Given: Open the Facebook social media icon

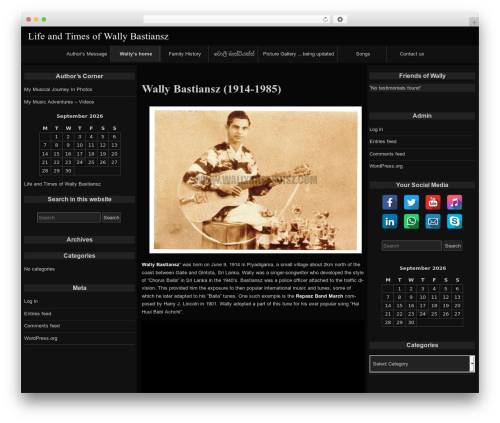Looking at the screenshot, I should 390,202.
